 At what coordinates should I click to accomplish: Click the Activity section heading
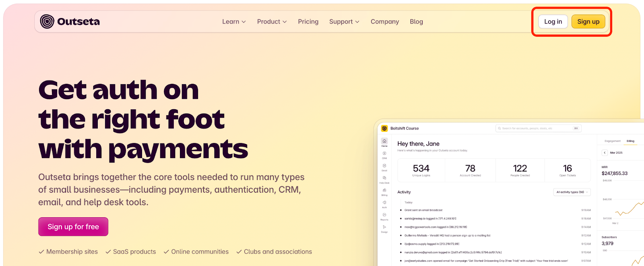coord(404,192)
